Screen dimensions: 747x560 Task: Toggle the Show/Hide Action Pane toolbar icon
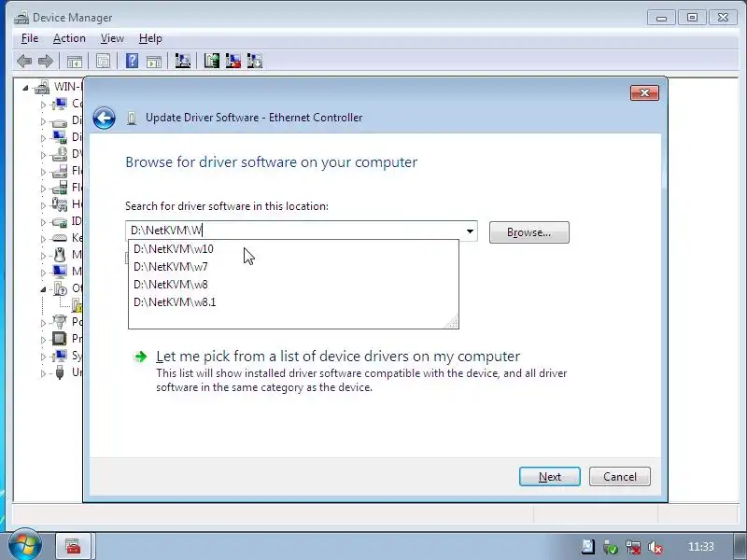154,61
